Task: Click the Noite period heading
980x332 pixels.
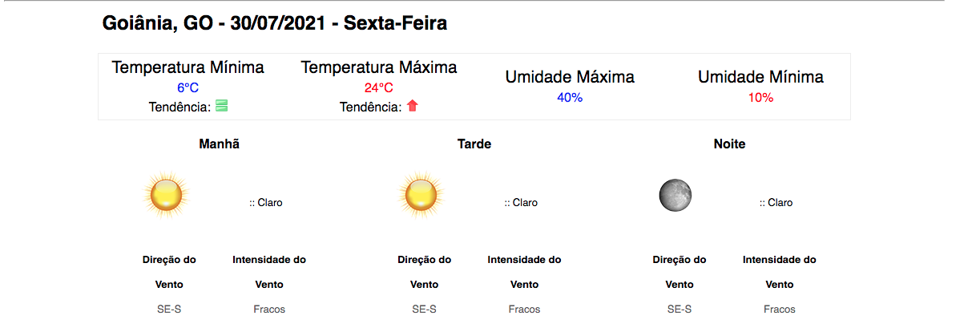Action: [x=729, y=144]
